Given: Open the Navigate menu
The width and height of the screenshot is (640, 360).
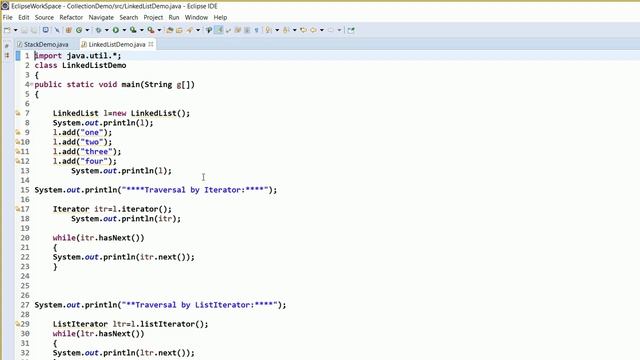Looking at the screenshot, I should 101,18.
